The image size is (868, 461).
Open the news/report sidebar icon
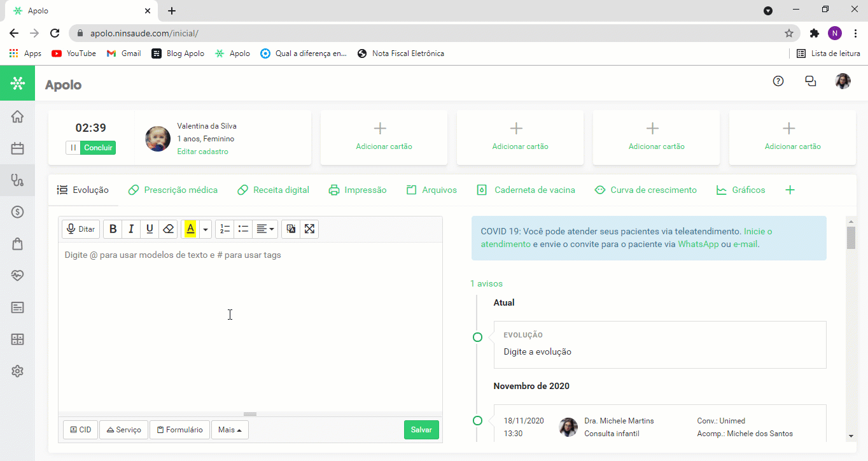[x=17, y=308]
